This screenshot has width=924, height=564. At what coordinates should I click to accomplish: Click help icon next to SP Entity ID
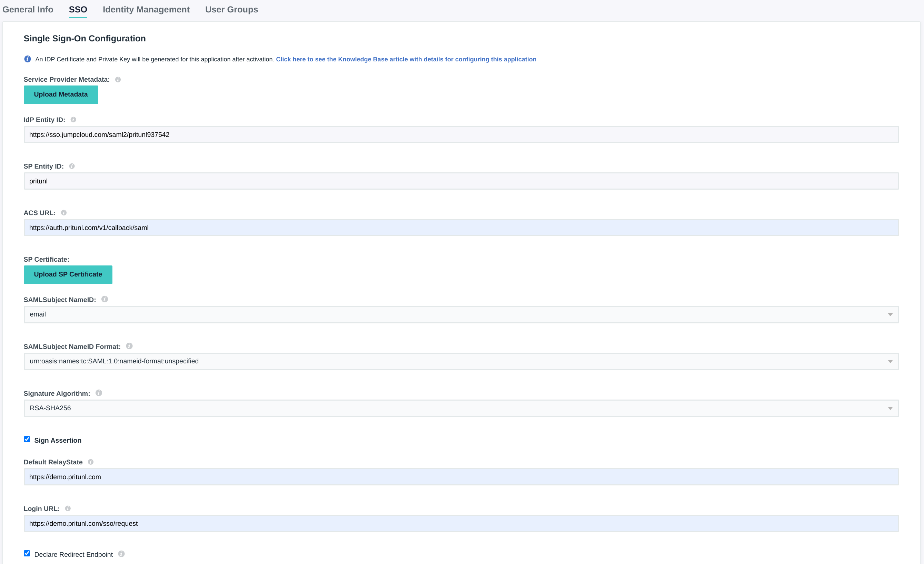click(72, 166)
